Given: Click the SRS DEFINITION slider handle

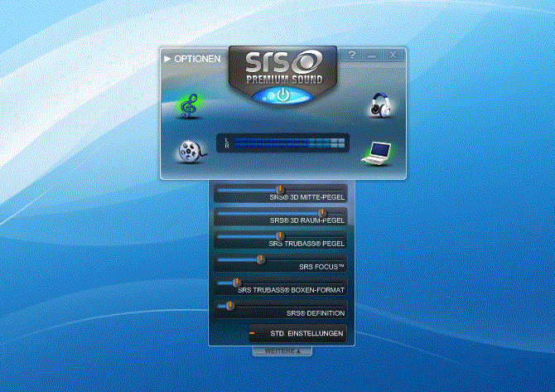Looking at the screenshot, I should pyautogui.click(x=229, y=306).
